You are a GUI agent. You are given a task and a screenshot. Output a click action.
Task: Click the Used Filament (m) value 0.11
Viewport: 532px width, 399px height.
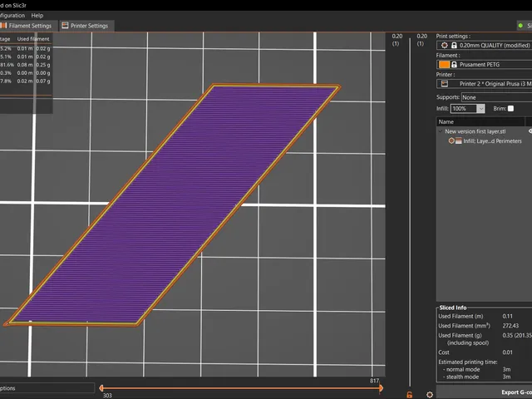pyautogui.click(x=508, y=316)
